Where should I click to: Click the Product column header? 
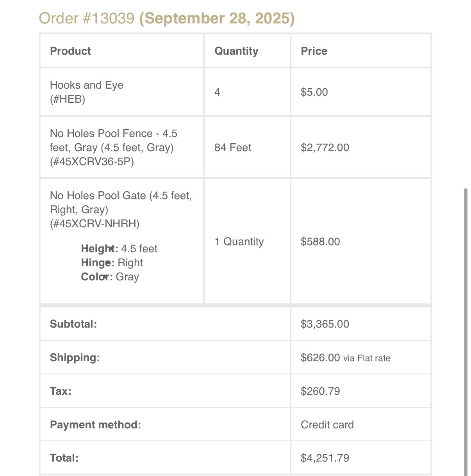coord(70,51)
